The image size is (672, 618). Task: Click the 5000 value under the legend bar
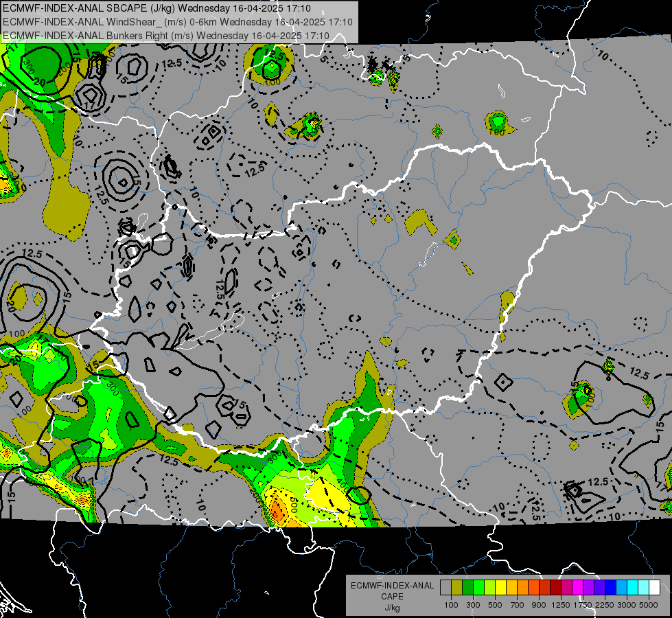(649, 605)
